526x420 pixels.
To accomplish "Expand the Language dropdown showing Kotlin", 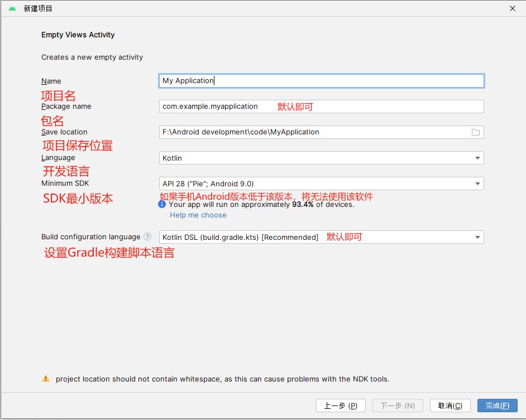I will [478, 158].
